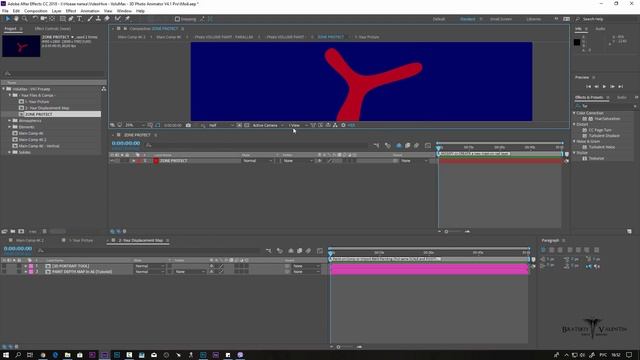Select the Rotation tool
The image size is (640, 360).
[35, 19]
